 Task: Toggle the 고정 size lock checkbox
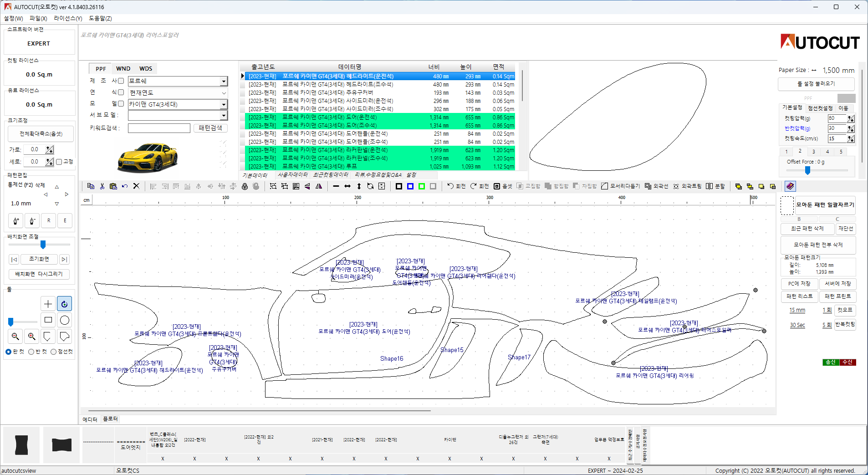[59, 162]
